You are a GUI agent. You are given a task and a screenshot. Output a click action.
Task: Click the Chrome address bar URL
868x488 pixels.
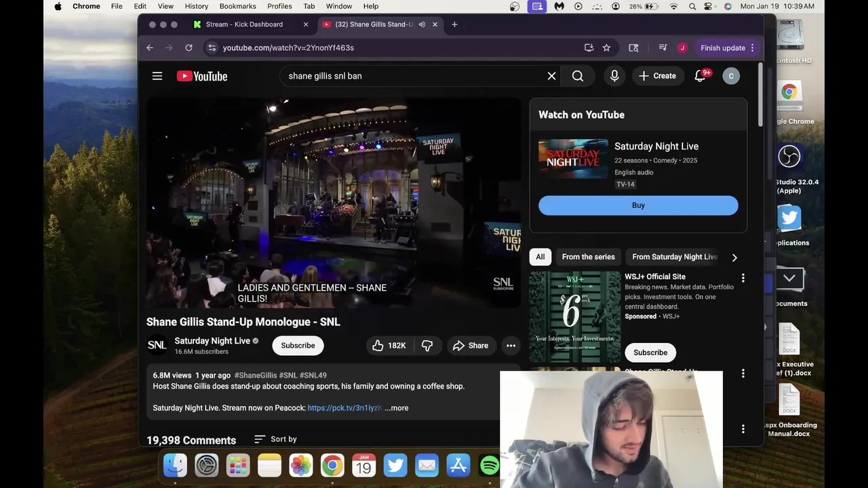tap(288, 47)
